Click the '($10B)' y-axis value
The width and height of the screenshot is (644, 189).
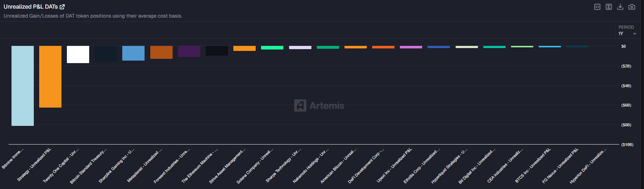pos(627,145)
